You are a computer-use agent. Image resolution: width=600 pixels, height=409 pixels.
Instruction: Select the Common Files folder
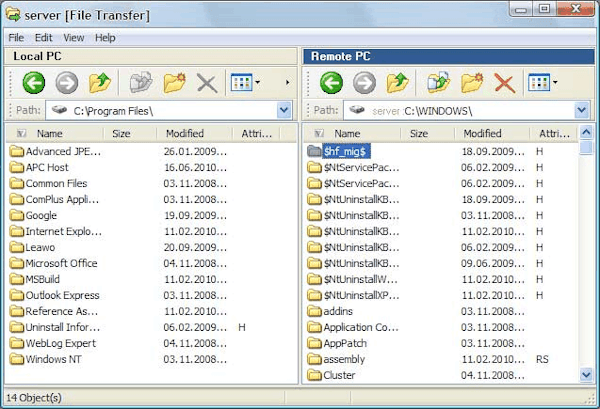pyautogui.click(x=56, y=184)
